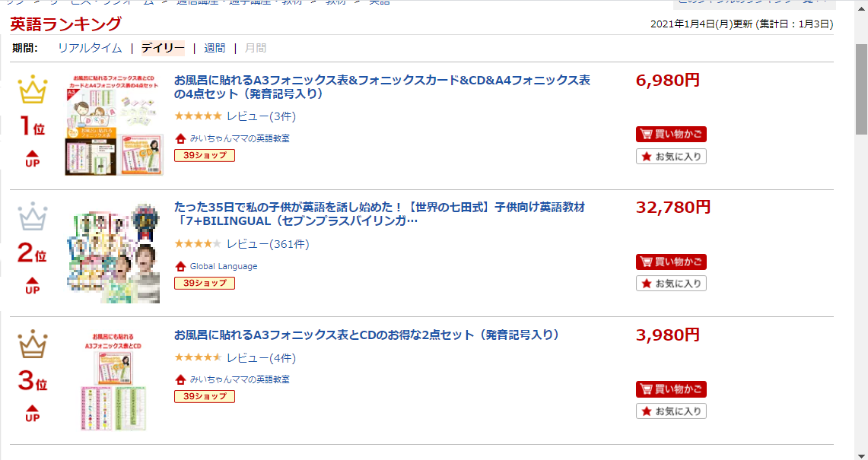Viewport: 868px width, 460px height.
Task: Click the gold crown icon for rank 1
Action: coord(33,90)
